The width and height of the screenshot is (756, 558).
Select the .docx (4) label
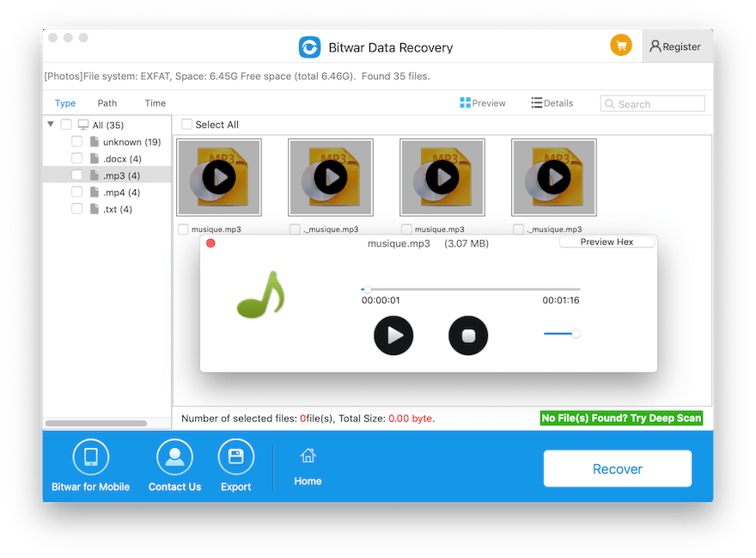122,159
